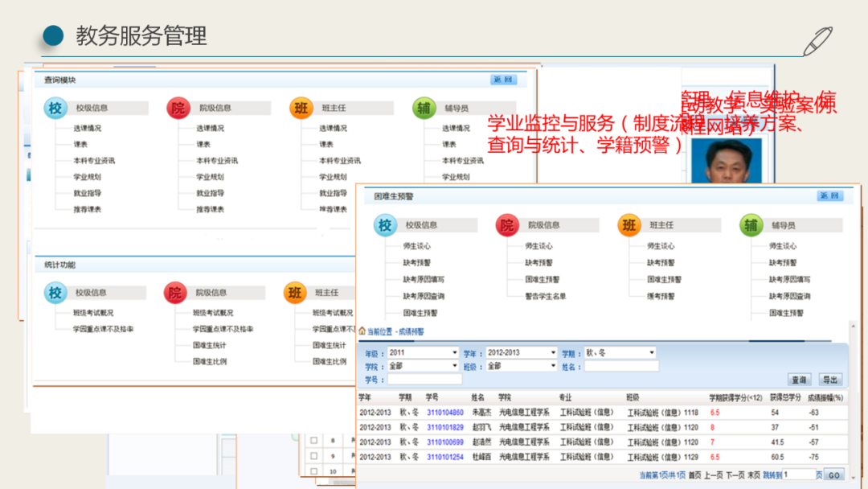Viewport: 868px width, 489px height.
Task: Click 返回 in the 查询模块 panel
Action: 503,80
